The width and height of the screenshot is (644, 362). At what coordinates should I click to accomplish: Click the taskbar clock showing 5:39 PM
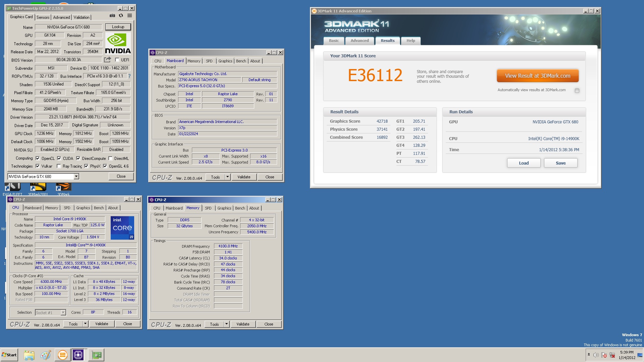tap(627, 355)
